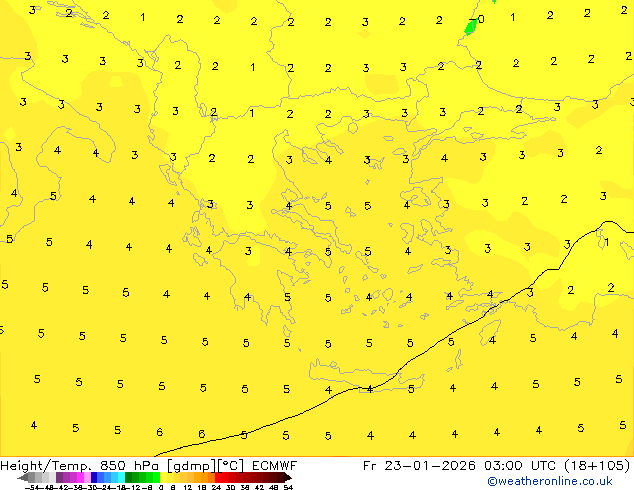
Task: Click the '24' legend scale value
Action: (x=216, y=487)
